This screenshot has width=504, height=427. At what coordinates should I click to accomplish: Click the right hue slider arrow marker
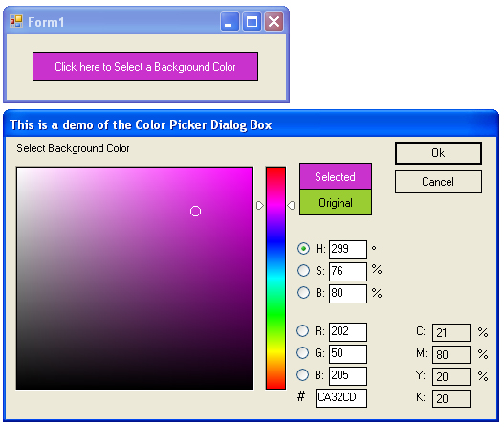291,205
